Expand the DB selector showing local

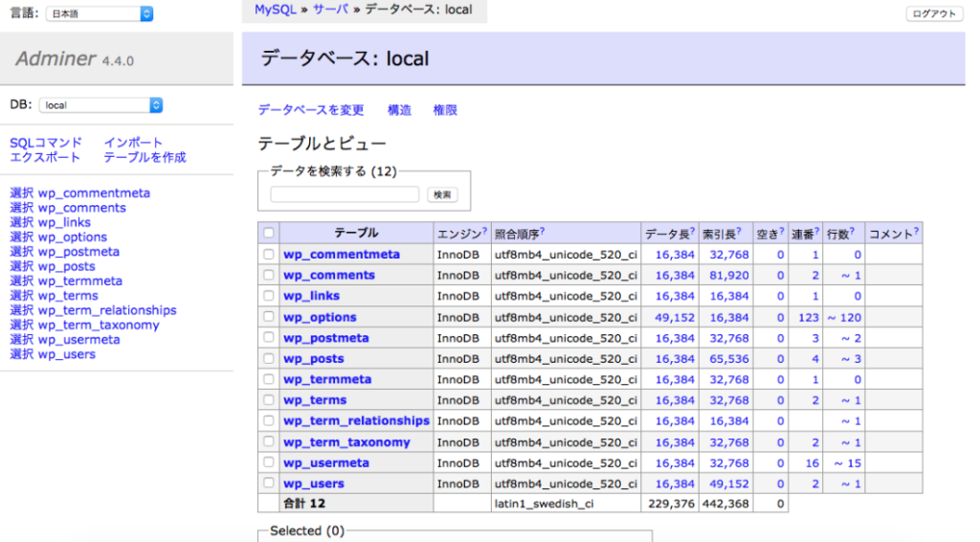click(101, 105)
